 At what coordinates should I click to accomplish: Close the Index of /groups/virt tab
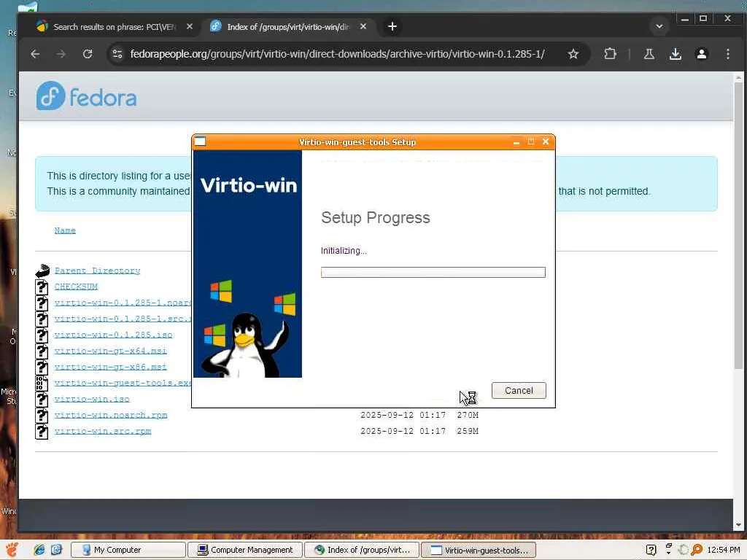point(363,27)
